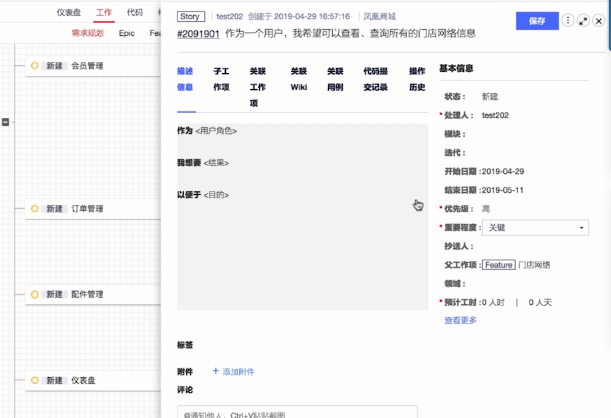Select the 需求规划 sub tab
This screenshot has height=418, width=611.
87,33
